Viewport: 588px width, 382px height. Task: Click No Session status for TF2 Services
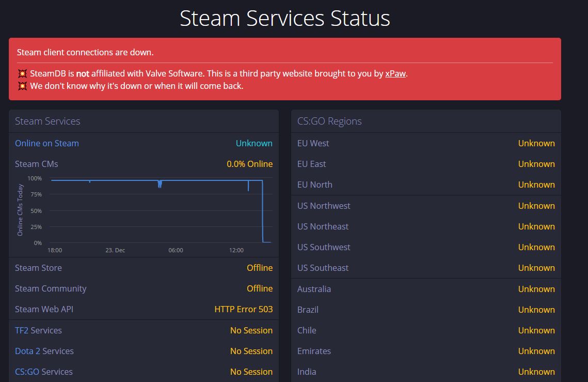[x=251, y=330]
